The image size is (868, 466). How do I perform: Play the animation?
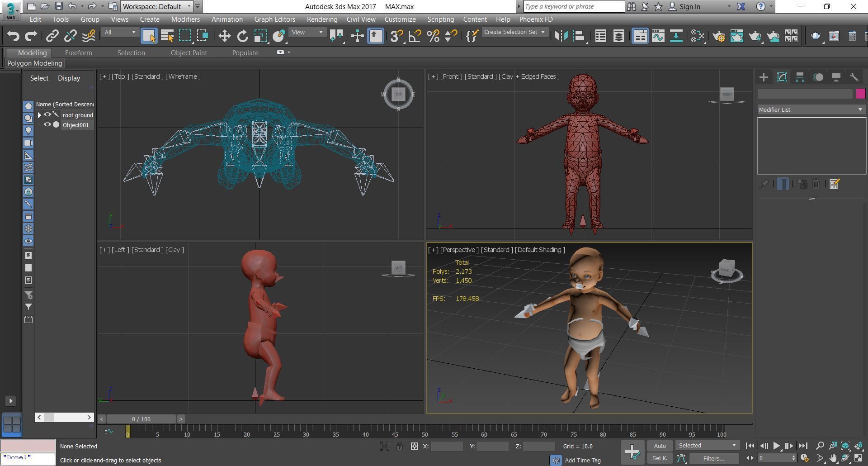pos(776,446)
